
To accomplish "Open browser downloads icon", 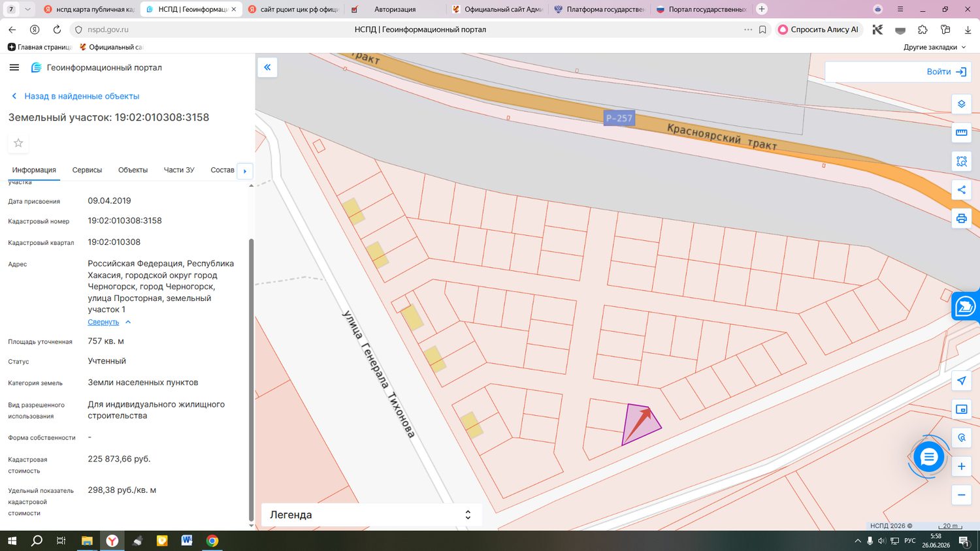I will coord(968,29).
